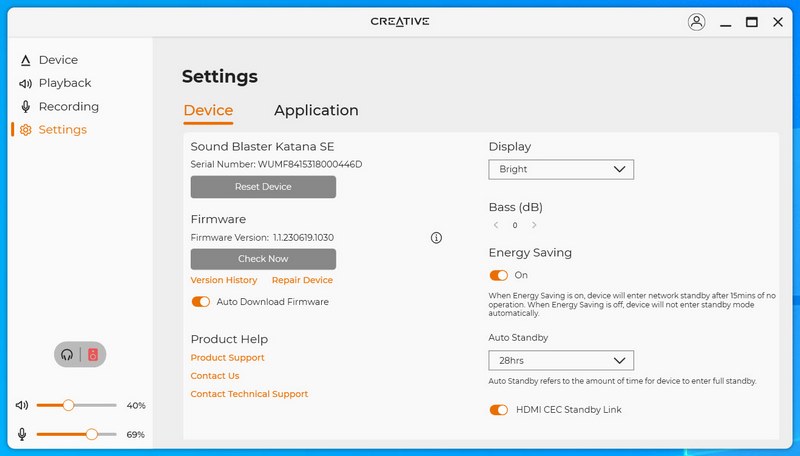Image resolution: width=800 pixels, height=456 pixels.
Task: Click the Sound Blaster Katana SE heading
Action: click(x=262, y=146)
